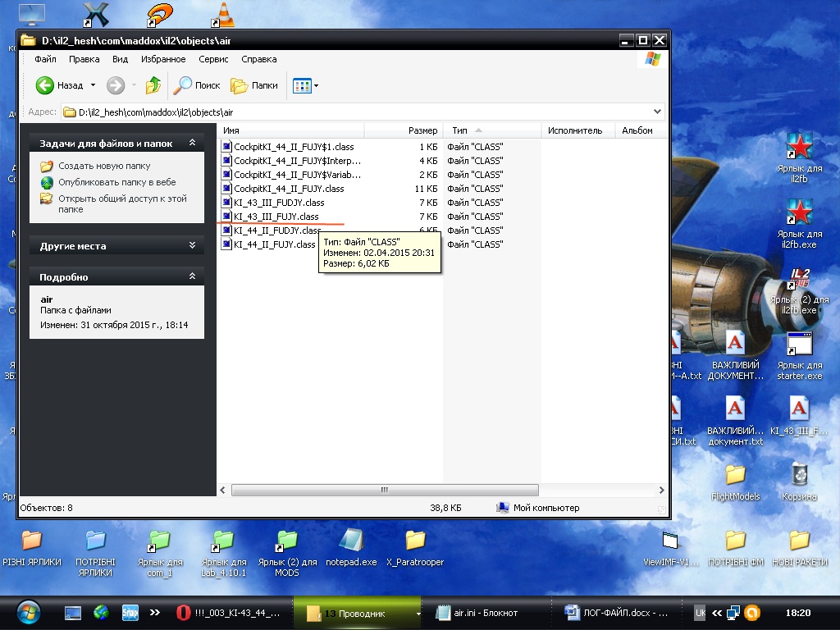Open the Views mode dropdown button

pyautogui.click(x=306, y=85)
